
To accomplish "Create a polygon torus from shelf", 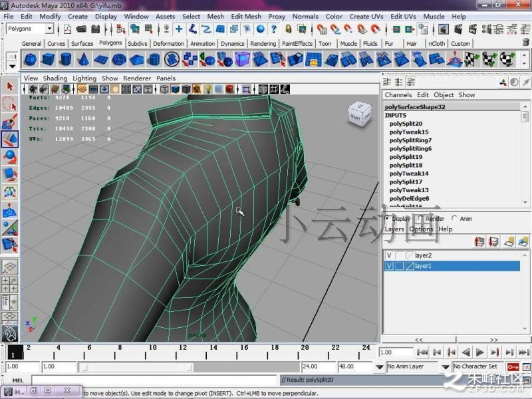I will (x=119, y=59).
